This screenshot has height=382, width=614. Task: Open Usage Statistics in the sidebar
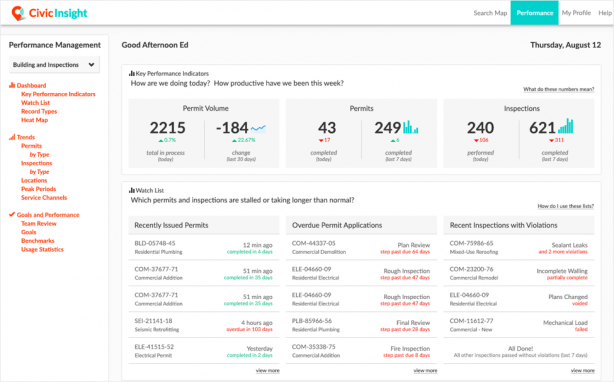tap(42, 249)
